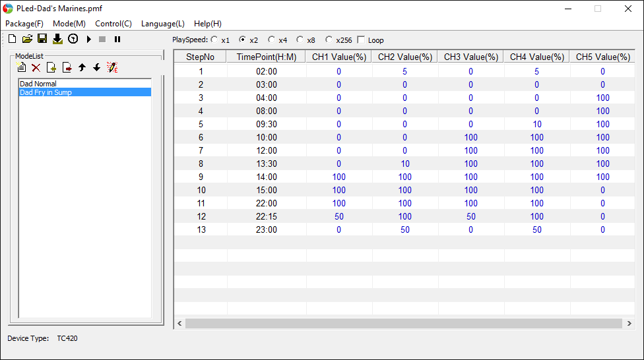
Task: Save the package with floppy icon
Action: tap(42, 39)
